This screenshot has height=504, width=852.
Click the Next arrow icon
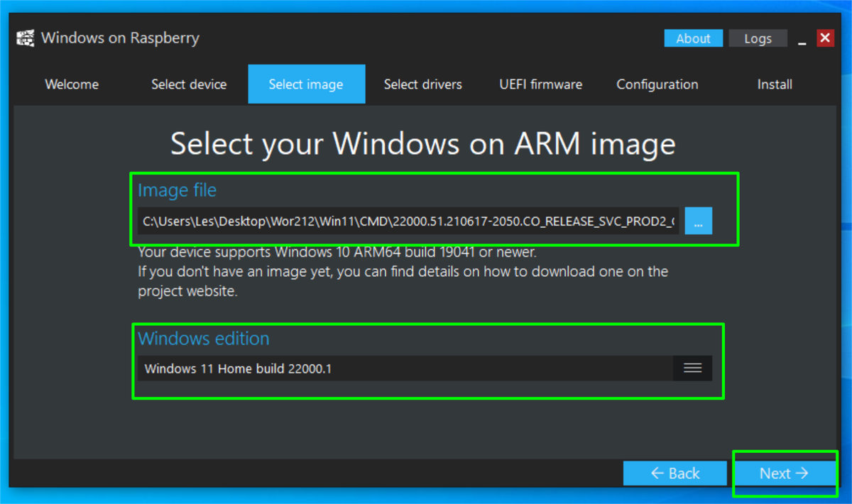coord(803,473)
